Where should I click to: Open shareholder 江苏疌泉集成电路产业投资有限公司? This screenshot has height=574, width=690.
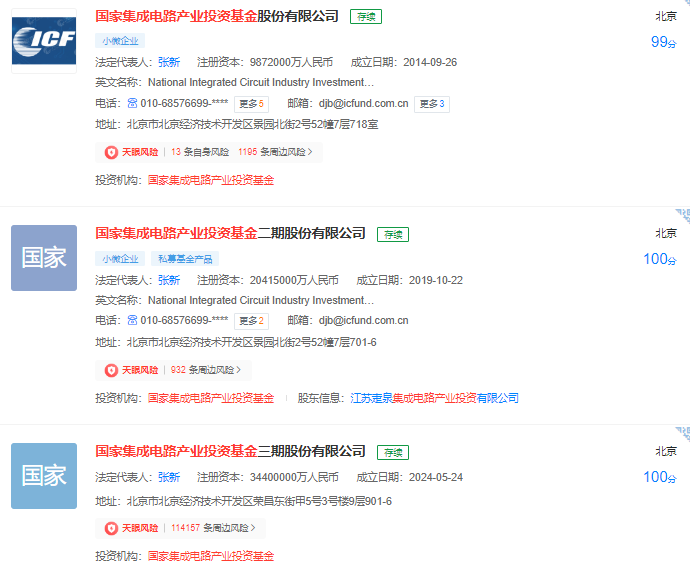click(434, 398)
